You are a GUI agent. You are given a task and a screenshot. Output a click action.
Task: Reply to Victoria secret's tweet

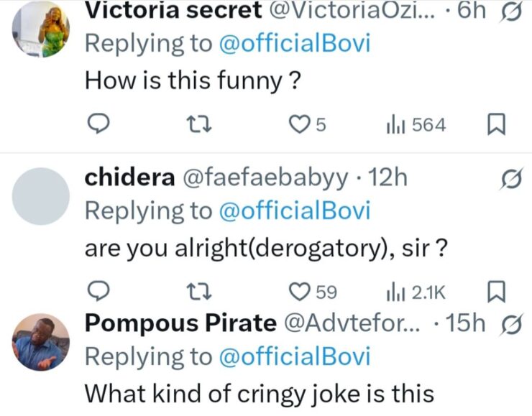(98, 125)
